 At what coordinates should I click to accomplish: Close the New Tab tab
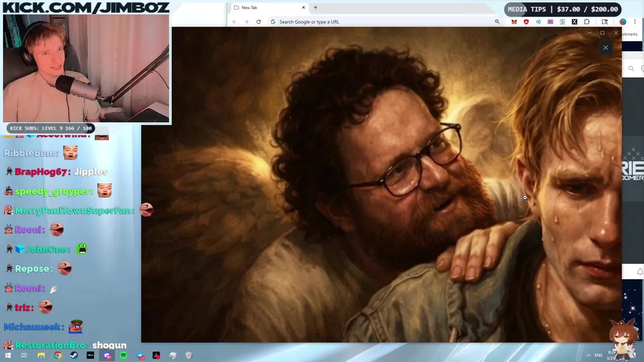pyautogui.click(x=303, y=8)
